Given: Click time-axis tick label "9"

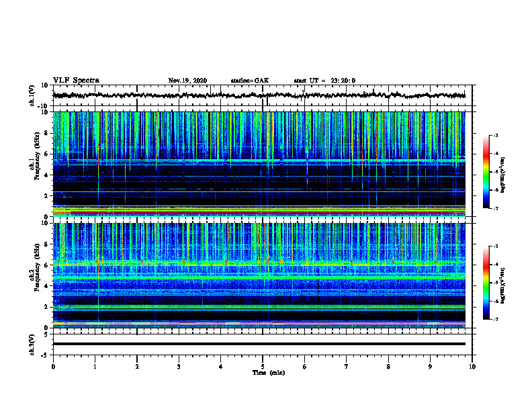Looking at the screenshot, I should tap(430, 367).
